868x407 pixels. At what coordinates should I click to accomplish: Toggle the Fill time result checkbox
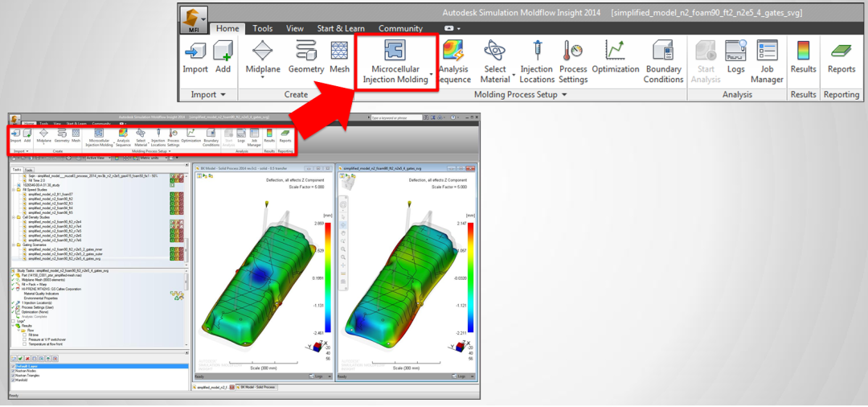24,335
